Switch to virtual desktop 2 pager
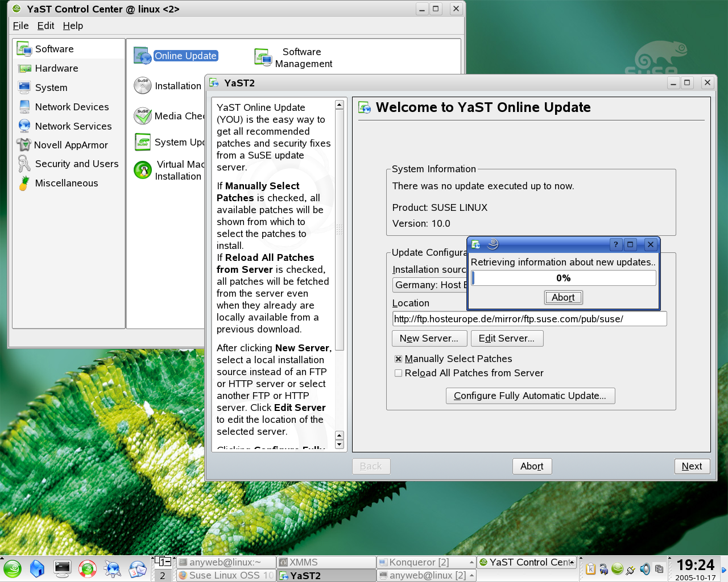 [x=163, y=576]
